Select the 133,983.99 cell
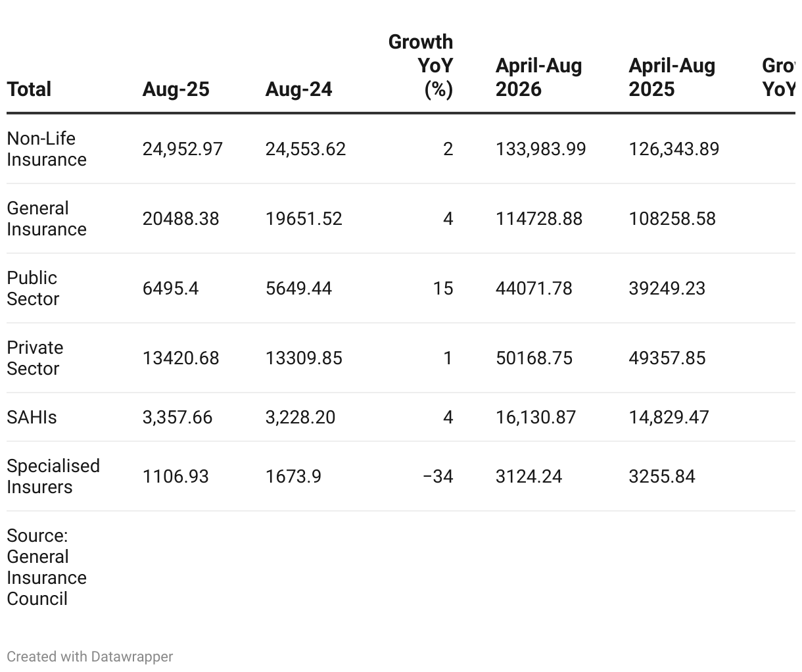Screen dimensions: 802x672 (540, 149)
